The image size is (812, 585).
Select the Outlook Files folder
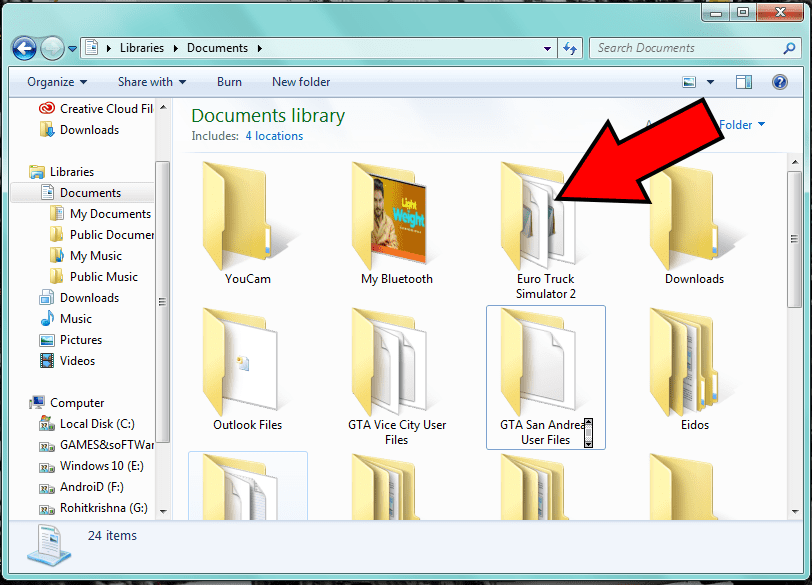point(248,370)
